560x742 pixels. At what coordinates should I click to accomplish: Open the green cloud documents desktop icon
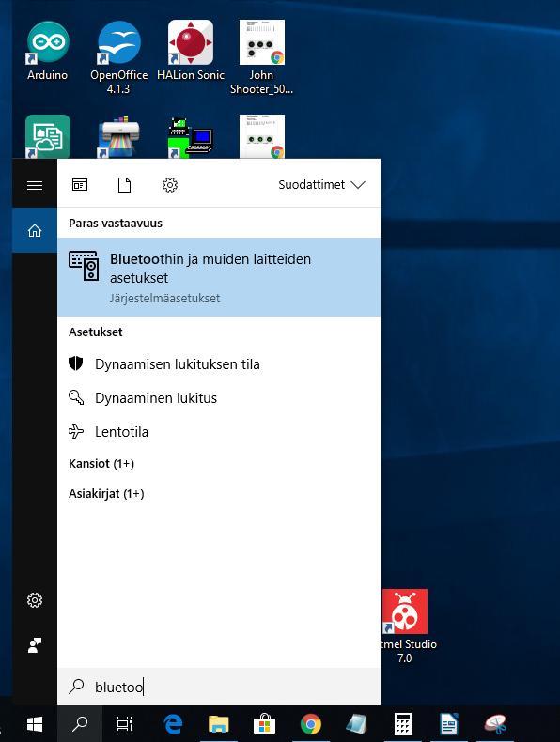pos(48,136)
